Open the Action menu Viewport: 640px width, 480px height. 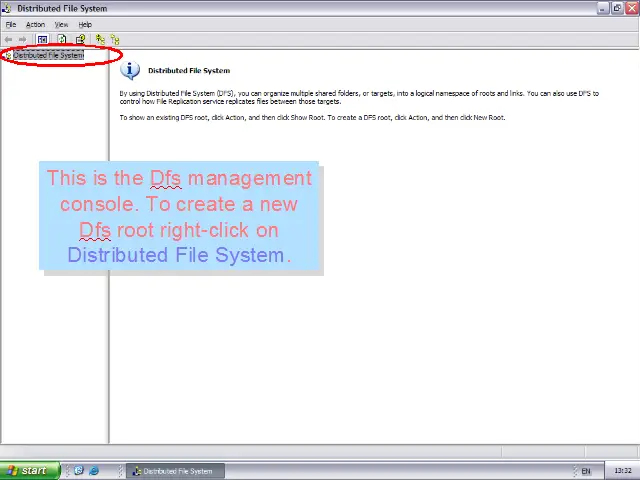[x=35, y=24]
